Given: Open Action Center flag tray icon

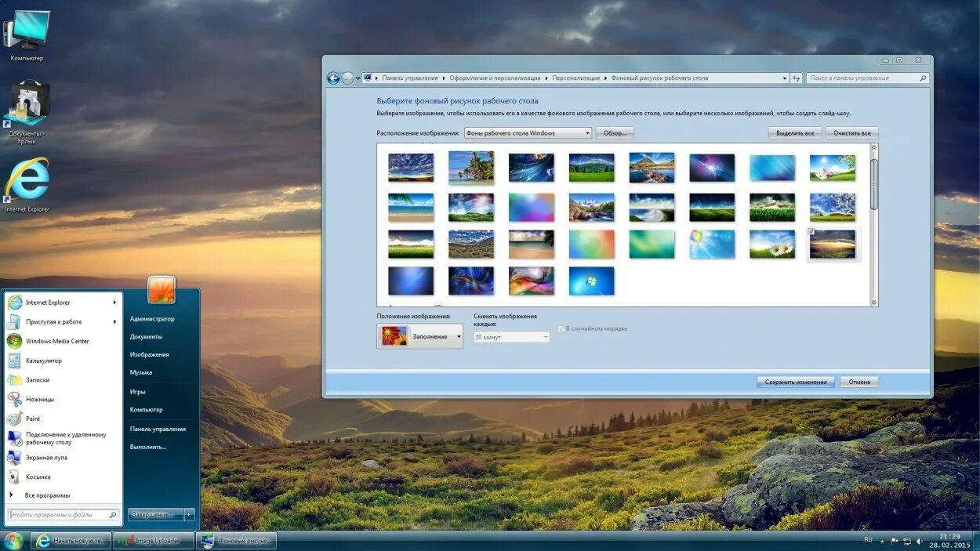Looking at the screenshot, I should tap(894, 541).
